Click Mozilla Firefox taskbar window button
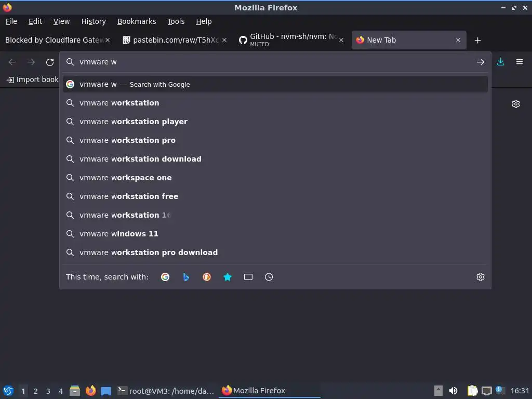532x399 pixels. 270,391
